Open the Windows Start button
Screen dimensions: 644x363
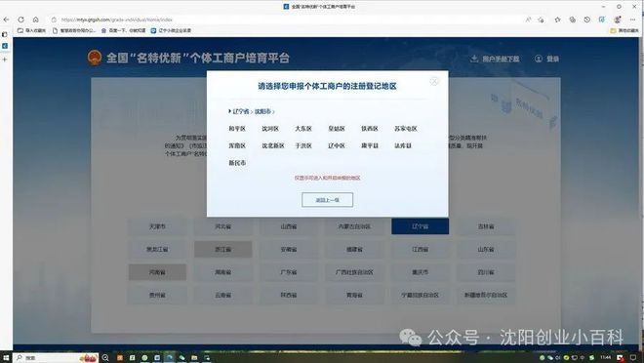(x=6, y=358)
